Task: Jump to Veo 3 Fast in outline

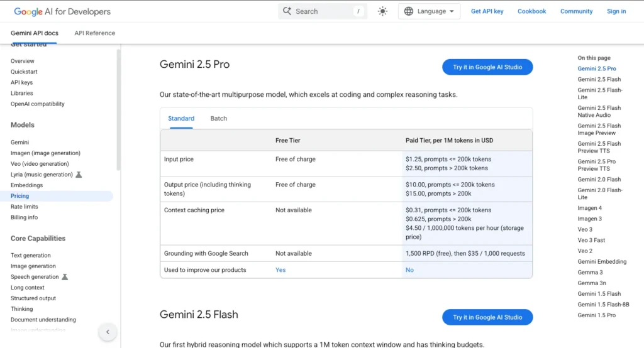Action: pyautogui.click(x=591, y=240)
